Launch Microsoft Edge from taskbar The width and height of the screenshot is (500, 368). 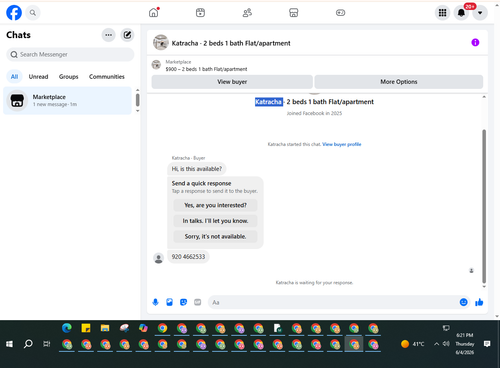(67, 328)
